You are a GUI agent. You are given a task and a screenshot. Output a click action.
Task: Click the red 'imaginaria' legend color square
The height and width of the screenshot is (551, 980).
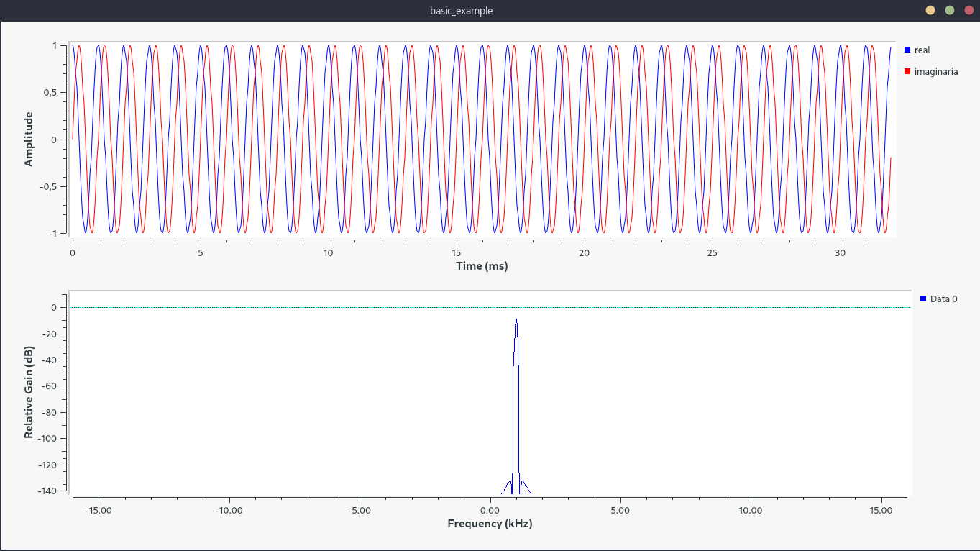pyautogui.click(x=907, y=71)
